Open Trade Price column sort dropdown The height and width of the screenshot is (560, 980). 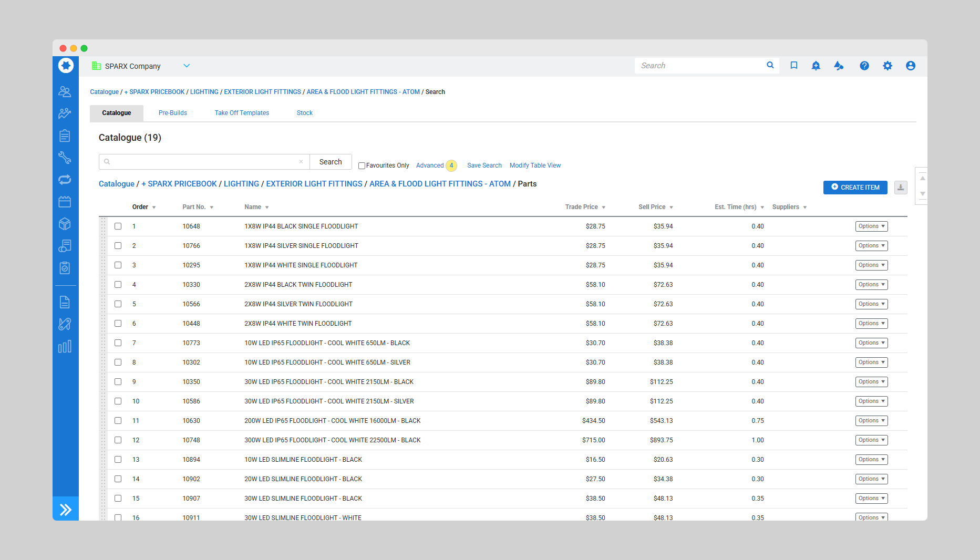(603, 208)
